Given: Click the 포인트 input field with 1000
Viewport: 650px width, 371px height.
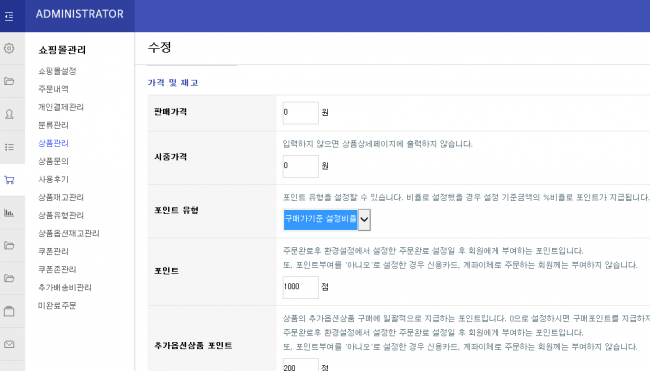Looking at the screenshot, I should pyautogui.click(x=301, y=287).
